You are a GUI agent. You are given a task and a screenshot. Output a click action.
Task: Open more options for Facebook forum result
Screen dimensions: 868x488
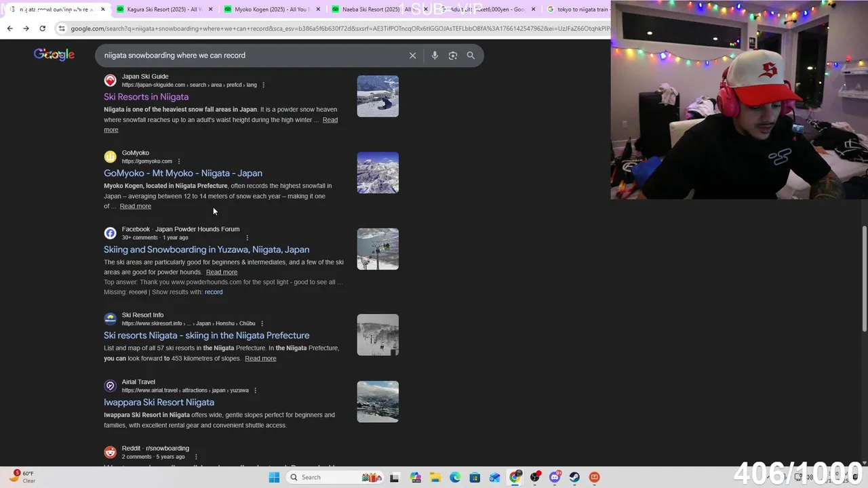pos(247,238)
